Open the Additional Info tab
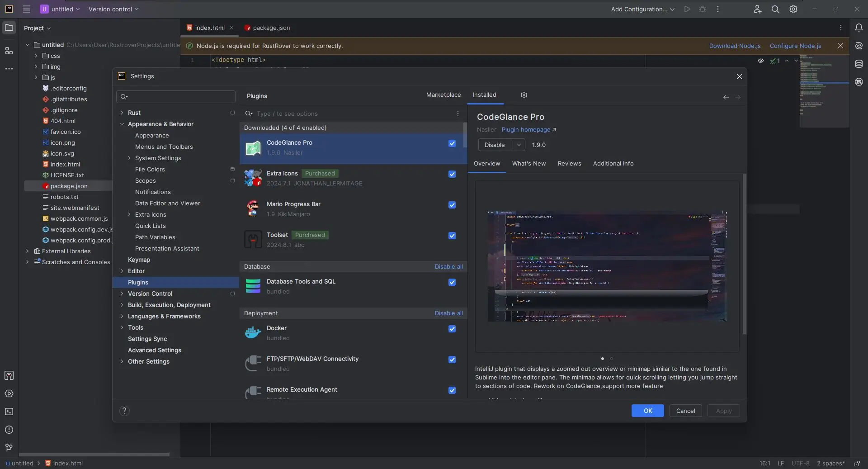 (613, 164)
